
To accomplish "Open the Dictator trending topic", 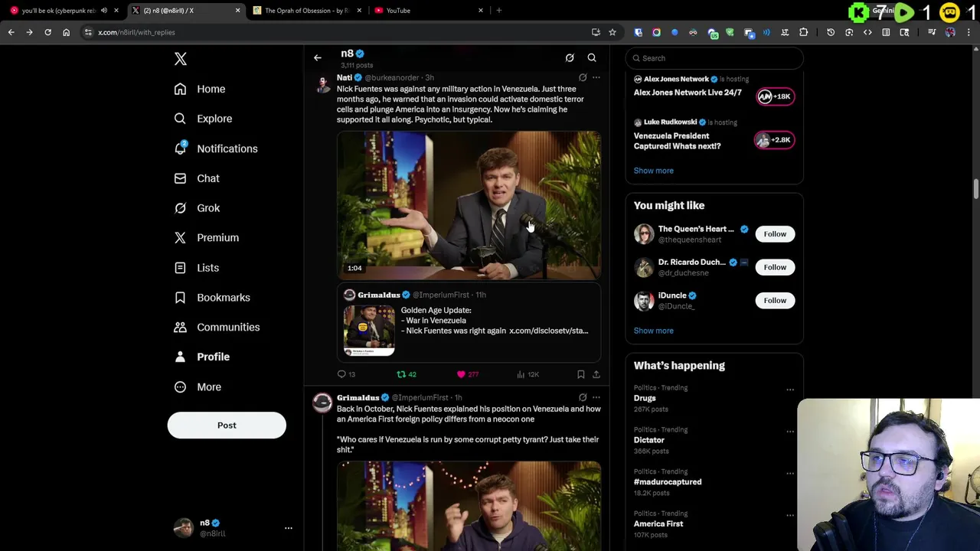I will coord(648,440).
